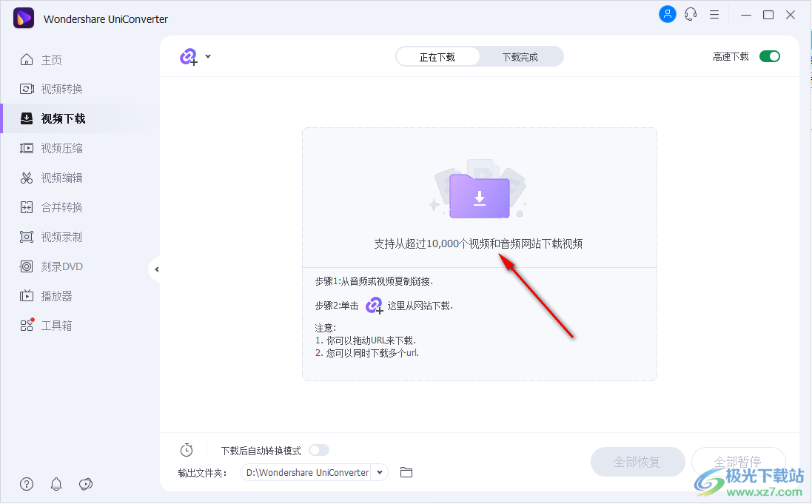812x504 pixels.
Task: Open the notifications bell icon
Action: 56,484
